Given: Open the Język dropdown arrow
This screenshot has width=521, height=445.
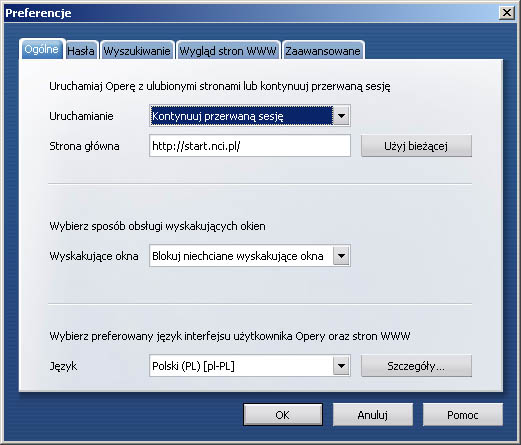Looking at the screenshot, I should [x=341, y=366].
